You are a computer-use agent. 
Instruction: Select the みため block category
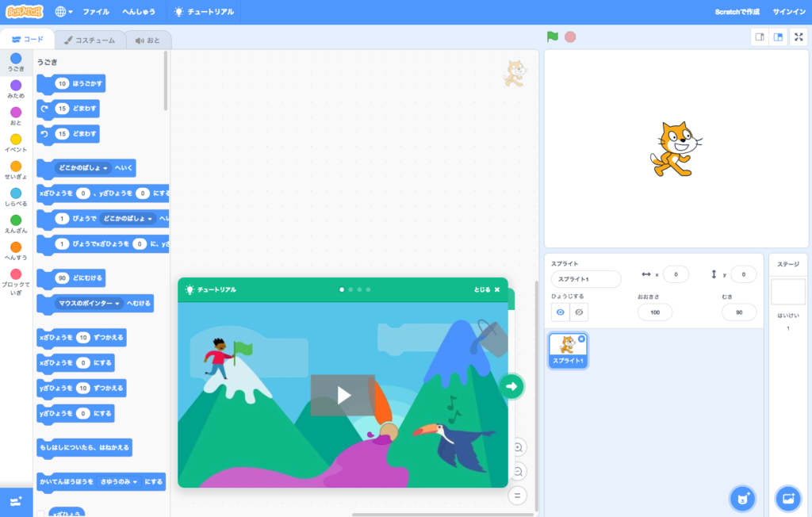[16, 90]
